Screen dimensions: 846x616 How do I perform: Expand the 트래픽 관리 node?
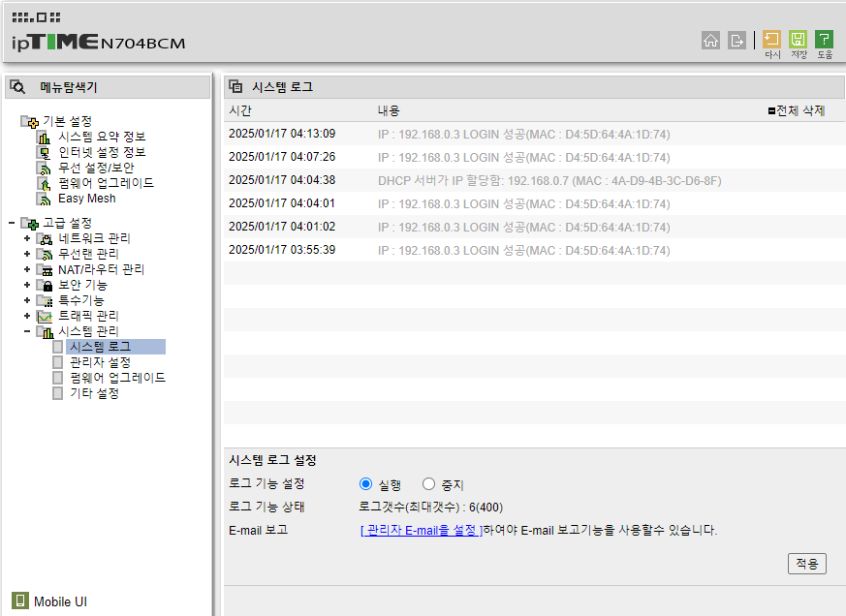coord(27,316)
